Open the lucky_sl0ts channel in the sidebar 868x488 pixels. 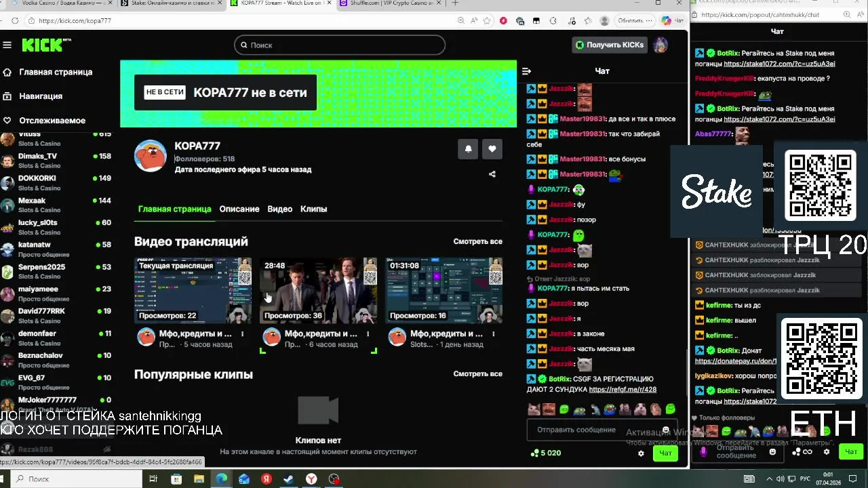(x=57, y=227)
